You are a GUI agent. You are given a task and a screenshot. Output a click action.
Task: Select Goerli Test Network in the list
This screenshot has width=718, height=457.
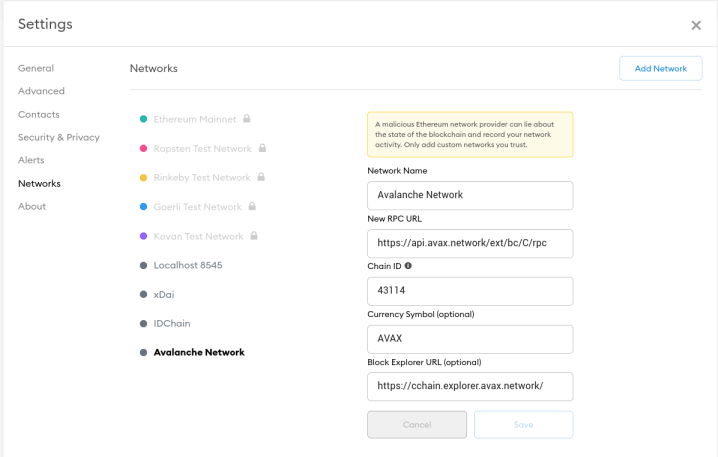(197, 207)
